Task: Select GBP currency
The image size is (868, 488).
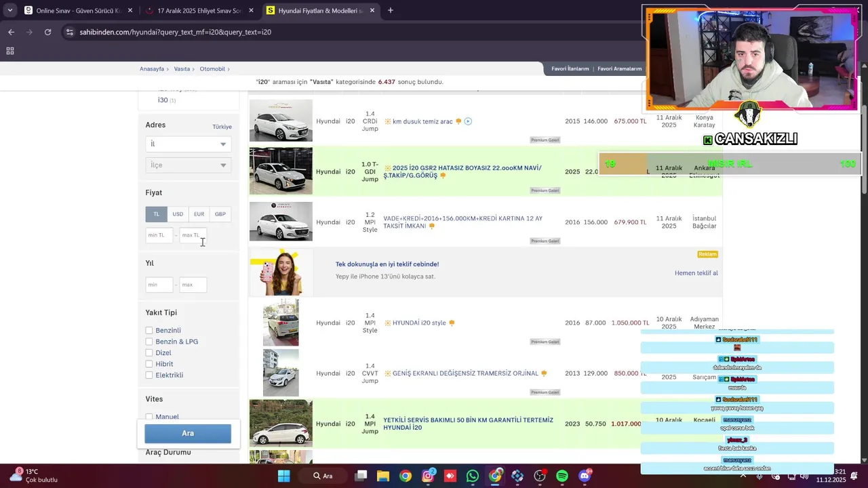Action: (x=220, y=214)
